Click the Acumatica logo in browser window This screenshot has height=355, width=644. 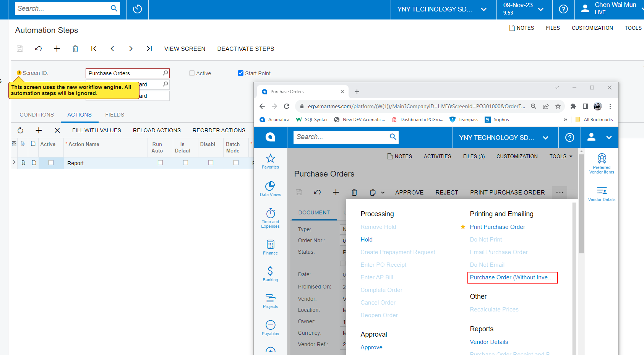click(x=270, y=137)
